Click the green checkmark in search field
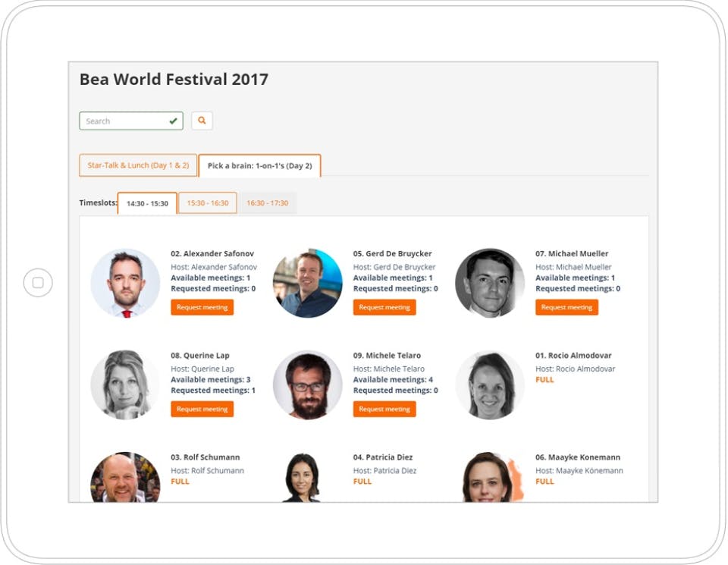728x565 pixels. pyautogui.click(x=174, y=121)
